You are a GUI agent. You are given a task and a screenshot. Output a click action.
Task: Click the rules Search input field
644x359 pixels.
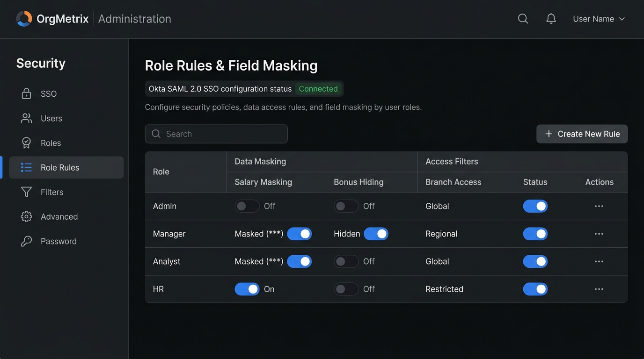pyautogui.click(x=216, y=134)
